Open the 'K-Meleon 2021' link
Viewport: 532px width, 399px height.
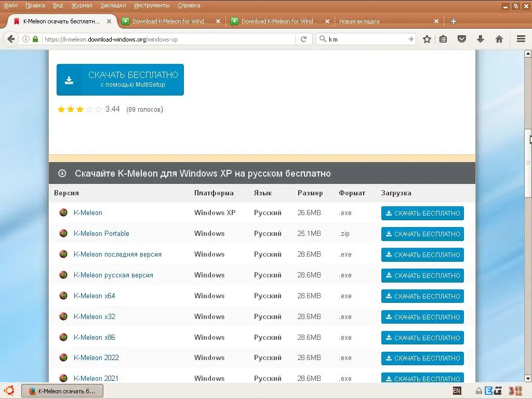pos(96,378)
